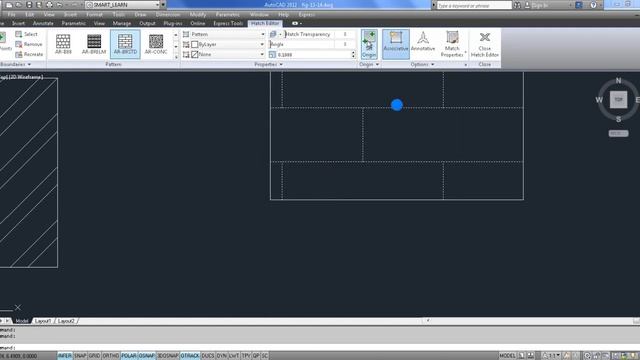Screen dimensions: 640x360
Task: Toggle DYN input in status bar
Action: point(222,356)
